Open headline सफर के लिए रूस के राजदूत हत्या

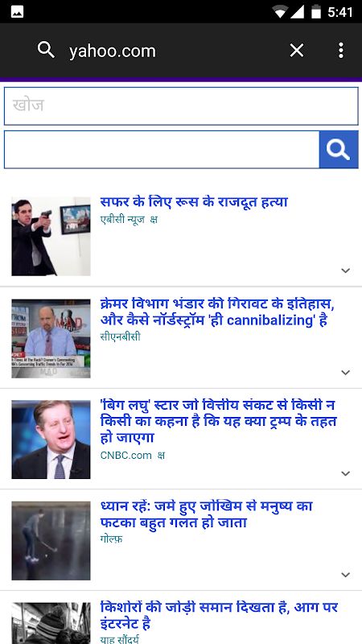click(194, 202)
